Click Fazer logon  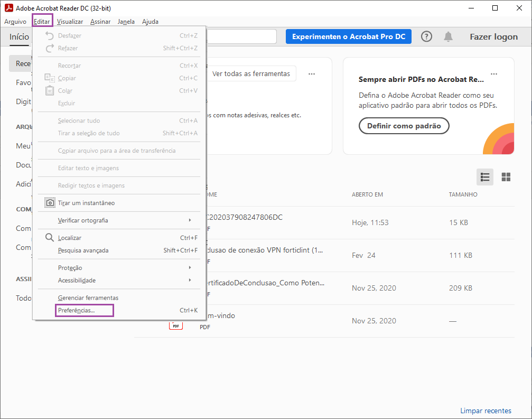point(493,36)
